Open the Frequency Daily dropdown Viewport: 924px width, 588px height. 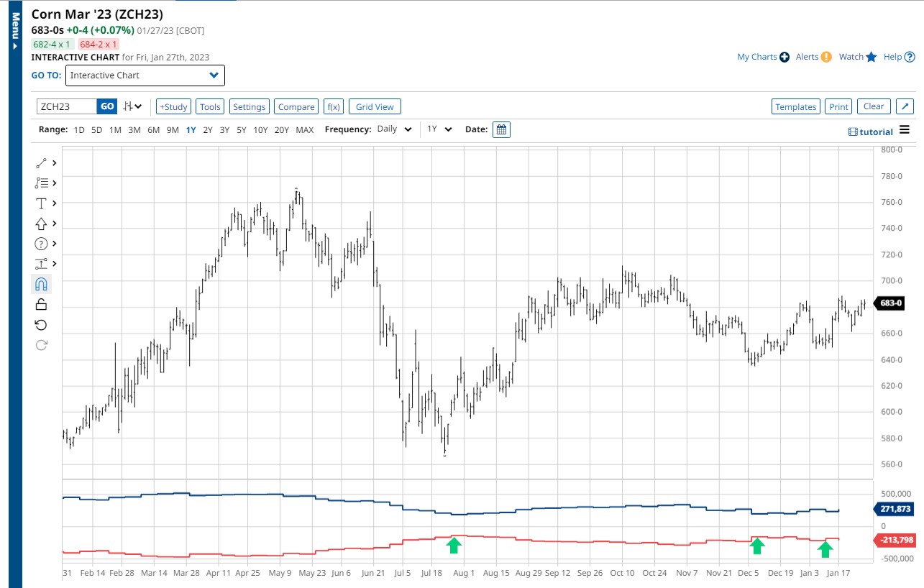coord(394,129)
